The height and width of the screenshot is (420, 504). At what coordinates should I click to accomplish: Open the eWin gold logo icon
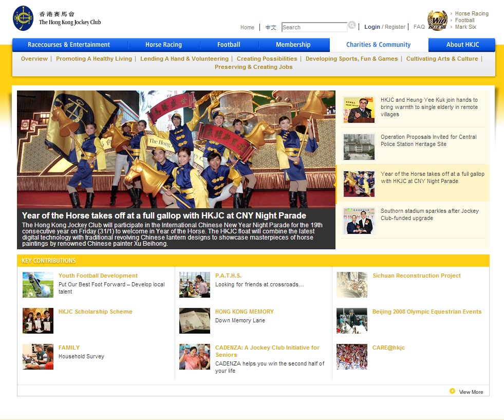click(437, 21)
